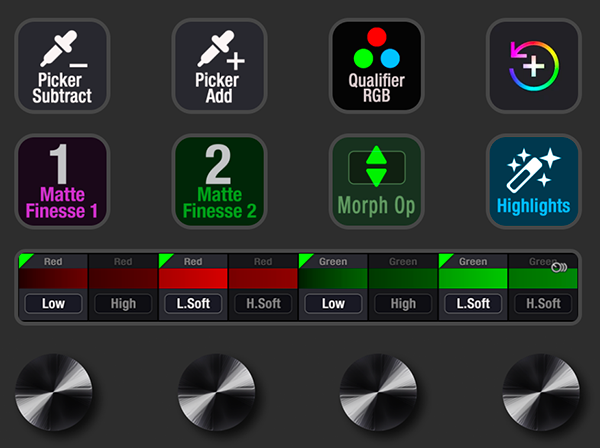The height and width of the screenshot is (448, 600).
Task: Select the Red H.Soft parameter button
Action: (263, 304)
